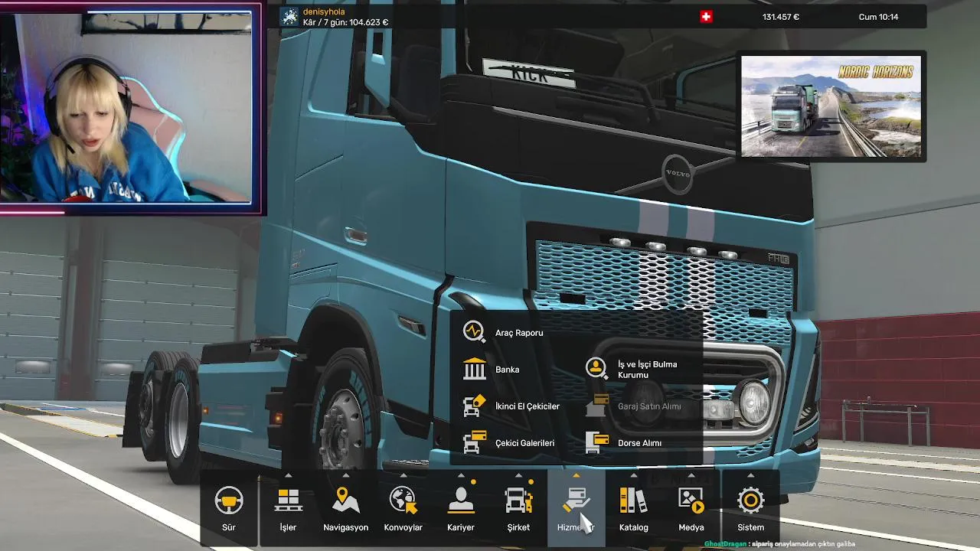Viewport: 980px width, 551px height.
Task: Click the Araç Raporu diagnostics icon
Action: pyautogui.click(x=475, y=331)
